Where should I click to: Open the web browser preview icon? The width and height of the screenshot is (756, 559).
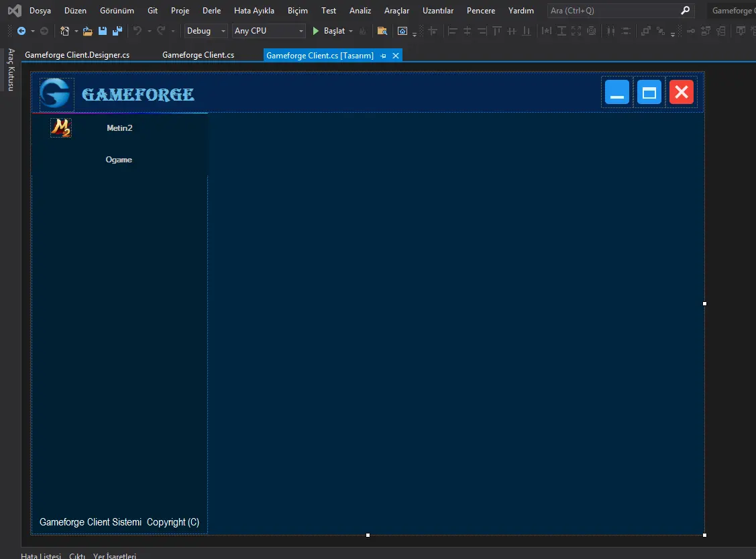click(x=402, y=31)
